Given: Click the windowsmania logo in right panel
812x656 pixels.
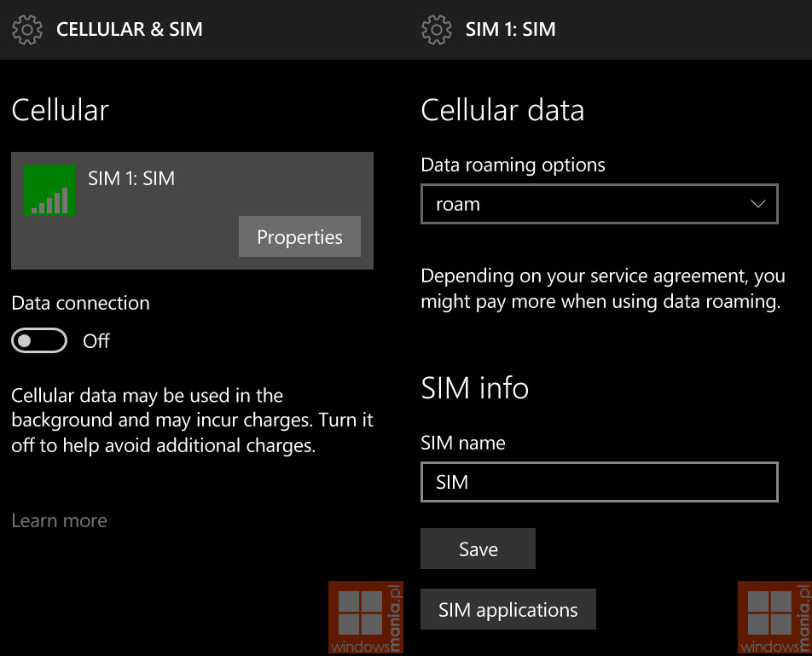Looking at the screenshot, I should click(x=774, y=617).
